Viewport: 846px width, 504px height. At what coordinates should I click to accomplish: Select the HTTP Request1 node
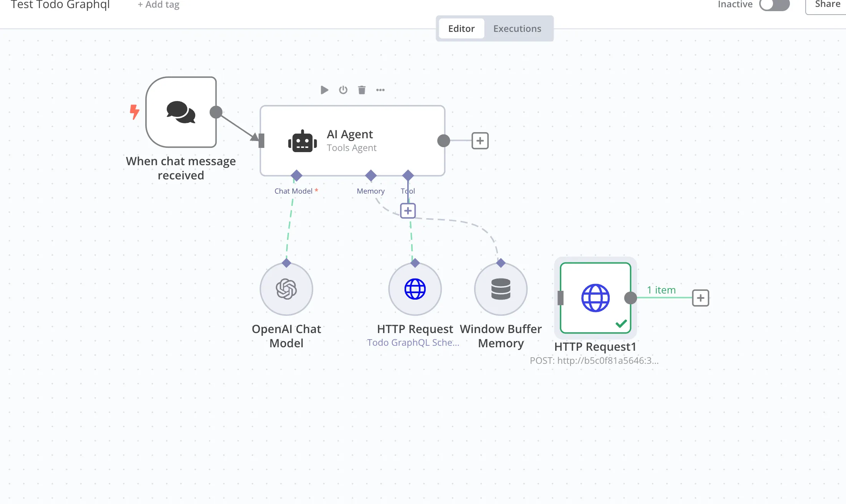coord(595,298)
